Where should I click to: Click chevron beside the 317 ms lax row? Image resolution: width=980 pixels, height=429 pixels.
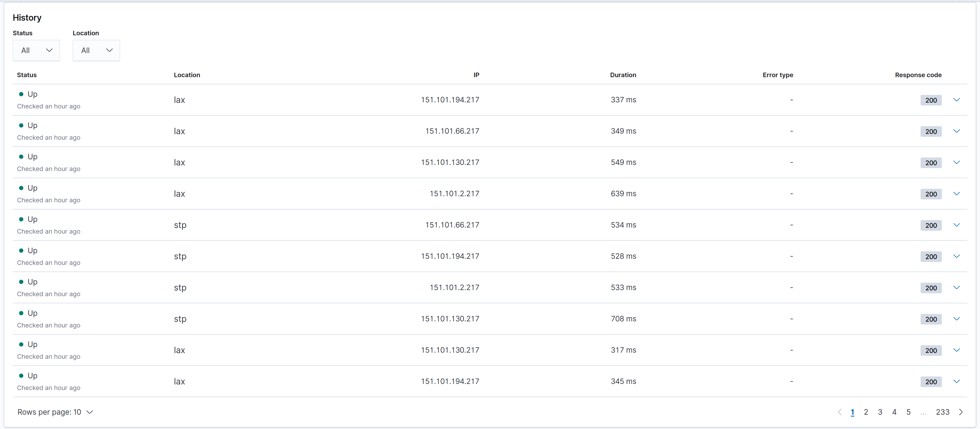point(957,350)
